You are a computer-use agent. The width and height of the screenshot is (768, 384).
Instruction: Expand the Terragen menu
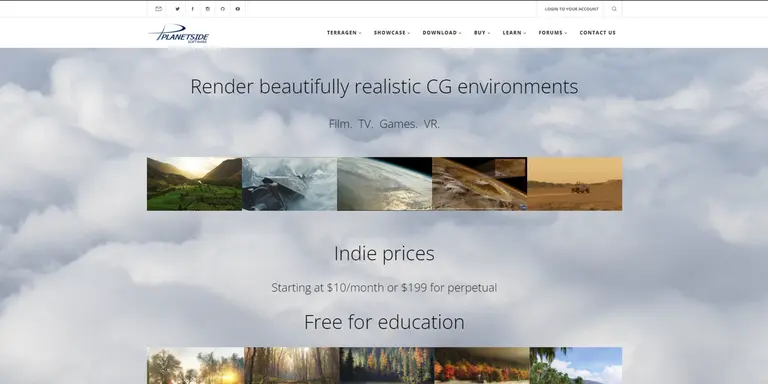(344, 33)
